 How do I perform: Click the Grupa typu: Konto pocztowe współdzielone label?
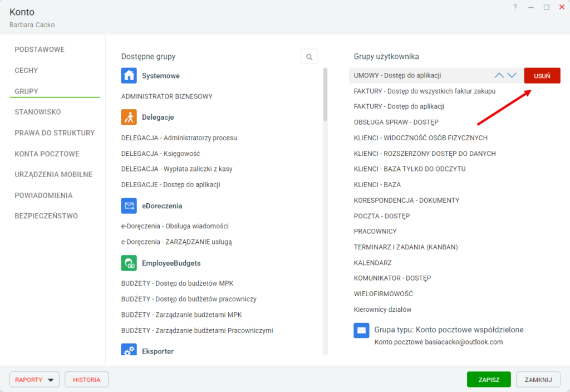click(x=449, y=330)
